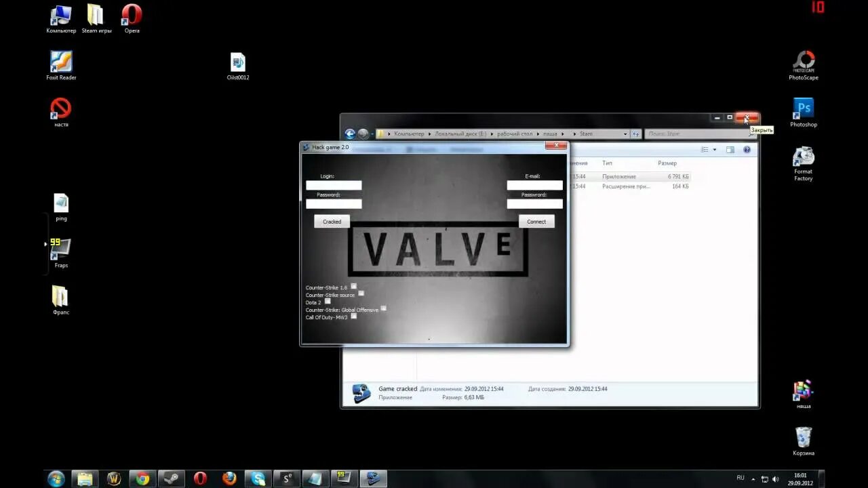Select the Fraps desktop shortcut
The image size is (868, 488).
[61, 253]
